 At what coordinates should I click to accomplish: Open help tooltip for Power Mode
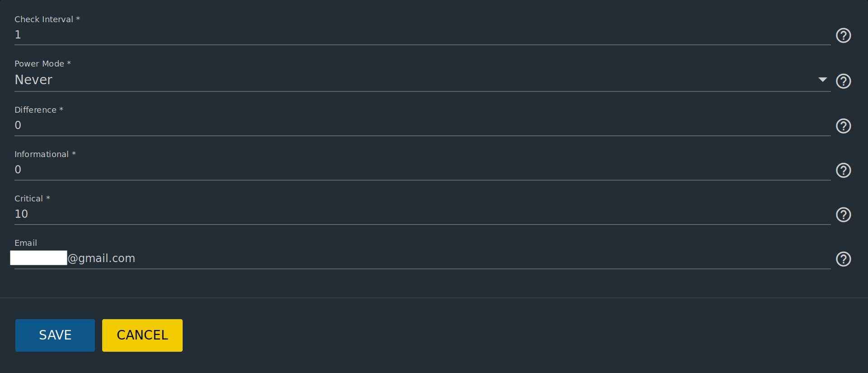(843, 81)
